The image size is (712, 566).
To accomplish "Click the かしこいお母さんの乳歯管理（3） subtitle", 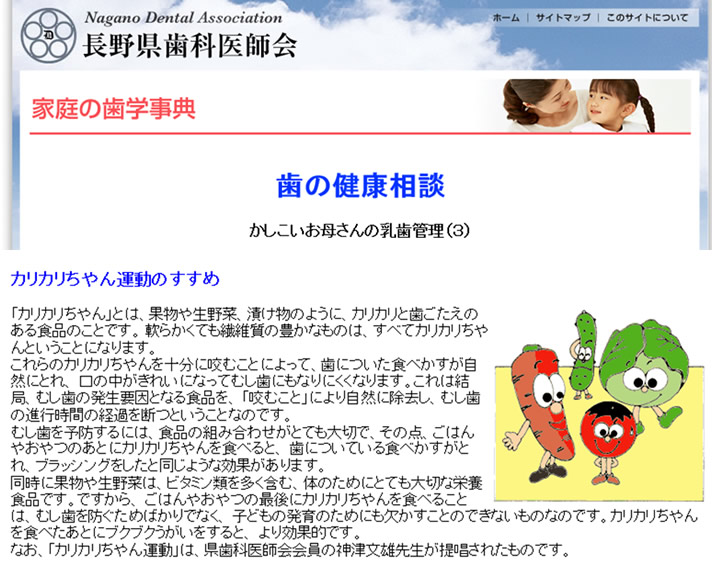I will tap(359, 230).
